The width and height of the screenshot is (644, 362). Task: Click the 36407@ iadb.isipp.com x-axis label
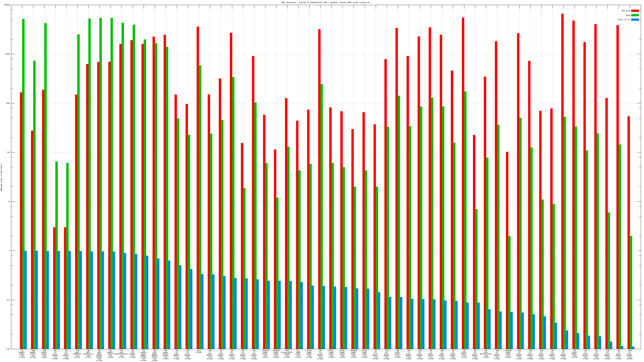tap(265, 354)
